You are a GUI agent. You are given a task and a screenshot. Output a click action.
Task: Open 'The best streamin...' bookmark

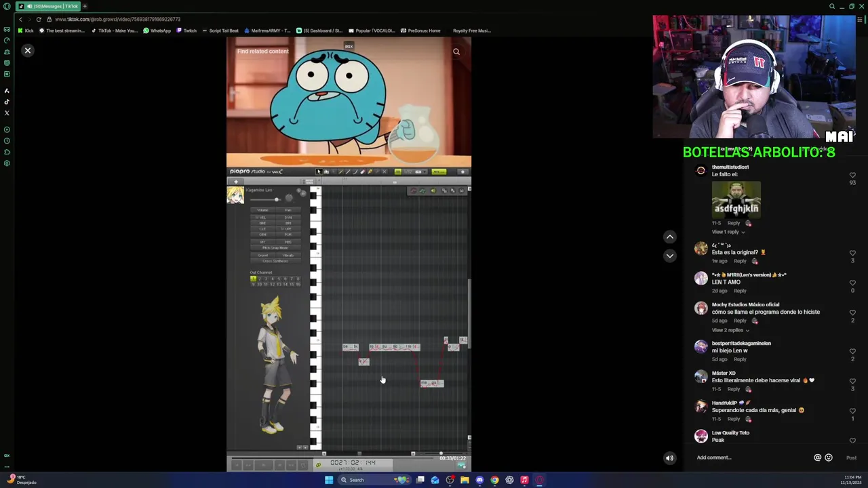62,30
